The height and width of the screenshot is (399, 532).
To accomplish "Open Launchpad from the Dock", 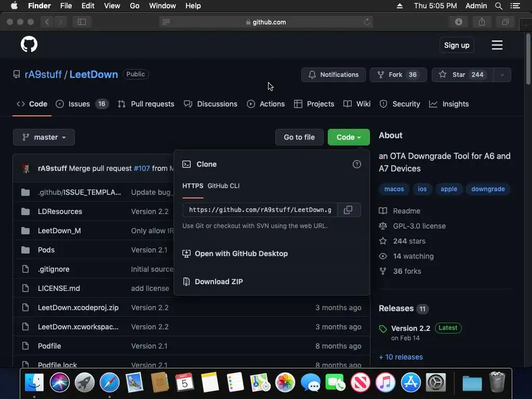I will (x=85, y=382).
